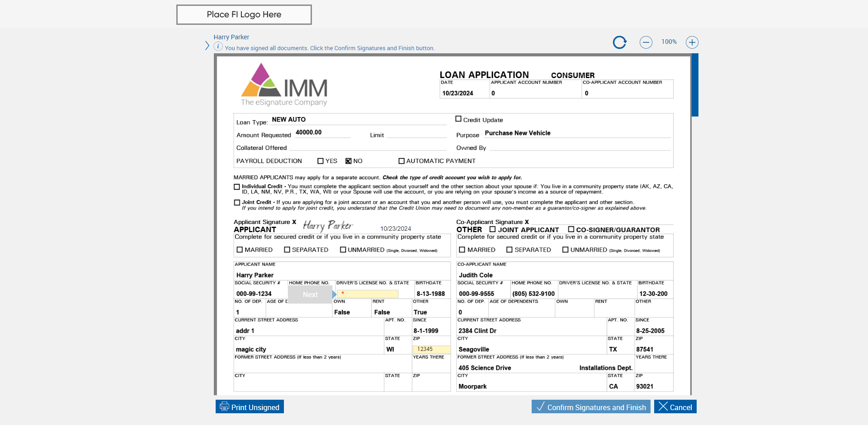Click co-applicant since date 8-25-2005
The width and height of the screenshot is (868, 425).
[650, 331]
